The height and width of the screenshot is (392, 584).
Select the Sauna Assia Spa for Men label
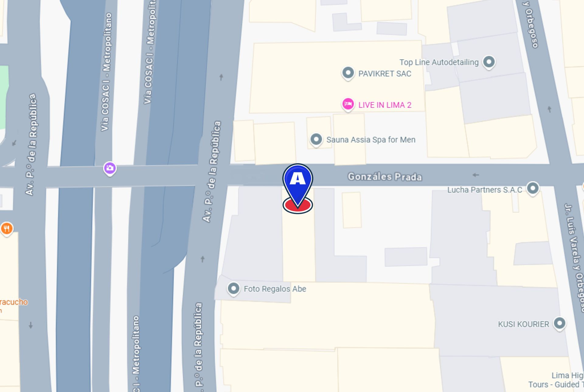coord(371,140)
